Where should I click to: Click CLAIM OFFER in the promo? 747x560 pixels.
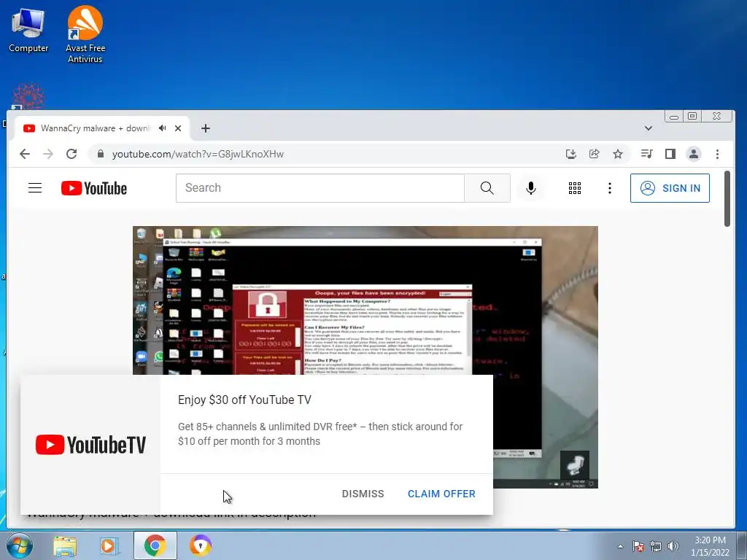pyautogui.click(x=441, y=494)
